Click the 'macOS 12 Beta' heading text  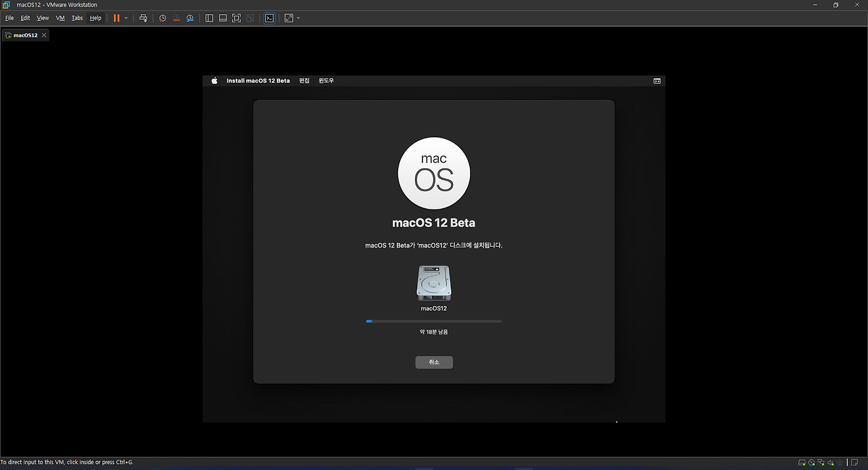(x=434, y=222)
